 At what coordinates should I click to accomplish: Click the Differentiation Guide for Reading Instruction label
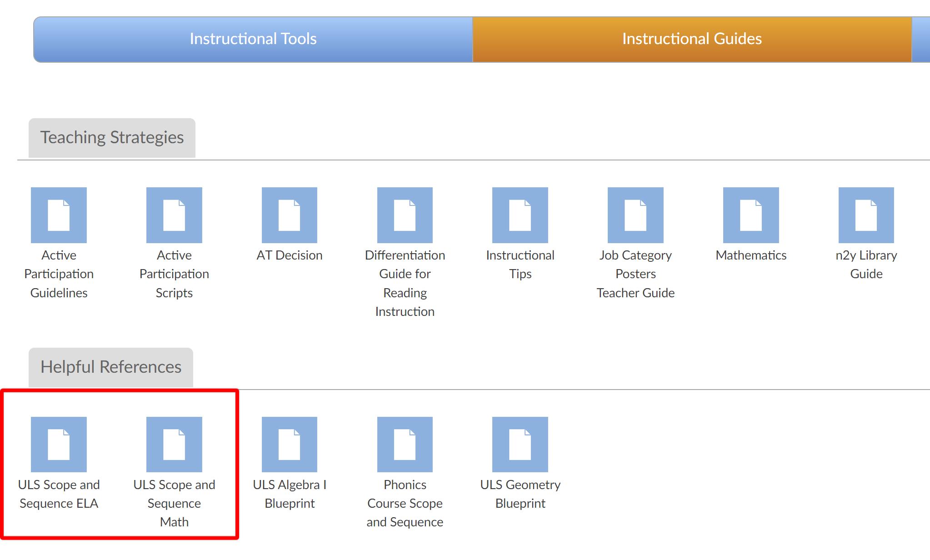coord(405,284)
